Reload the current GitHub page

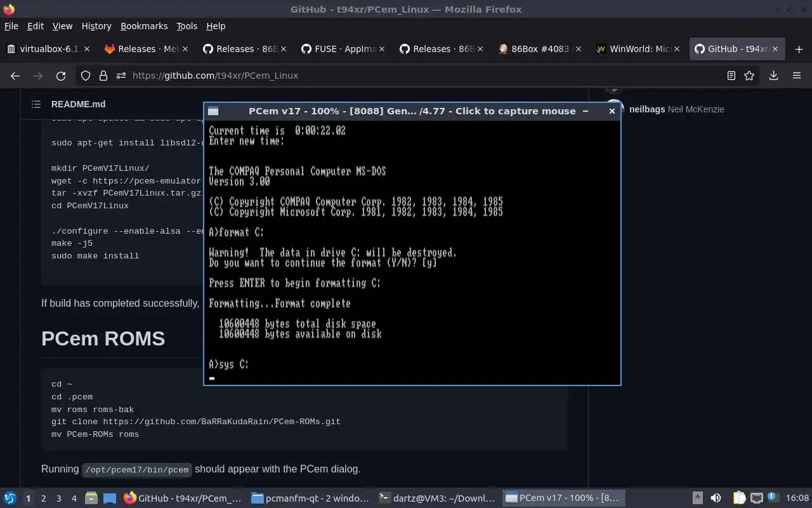(61, 76)
